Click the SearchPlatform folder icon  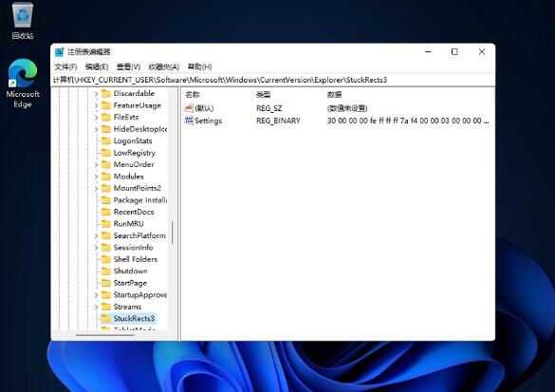coord(106,235)
